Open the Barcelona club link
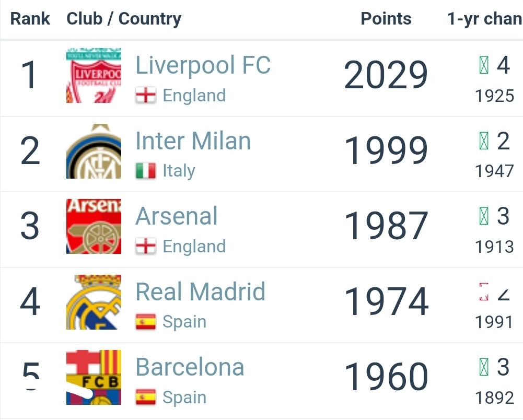 pyautogui.click(x=190, y=367)
